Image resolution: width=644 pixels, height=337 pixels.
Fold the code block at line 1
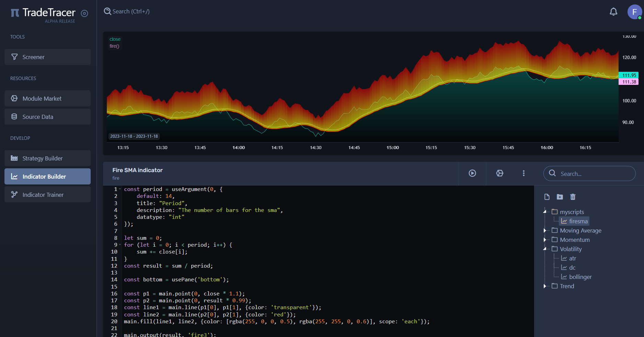pos(120,189)
